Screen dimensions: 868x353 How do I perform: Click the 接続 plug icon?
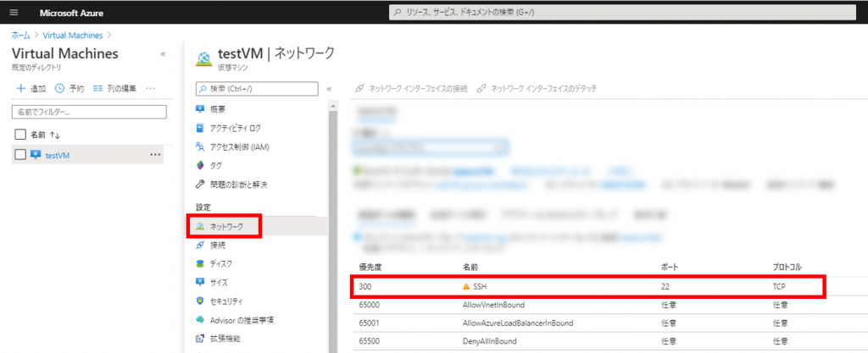click(x=200, y=245)
